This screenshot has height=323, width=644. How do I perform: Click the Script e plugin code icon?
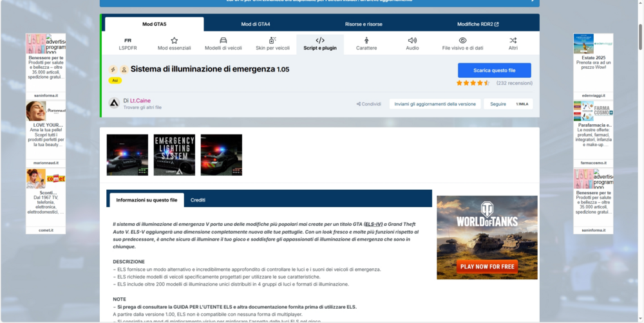click(x=320, y=41)
